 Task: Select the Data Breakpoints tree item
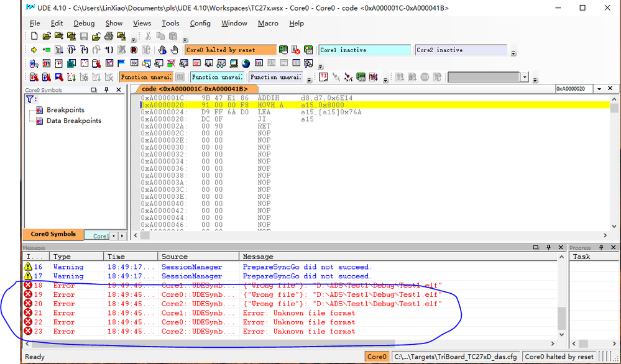point(73,121)
